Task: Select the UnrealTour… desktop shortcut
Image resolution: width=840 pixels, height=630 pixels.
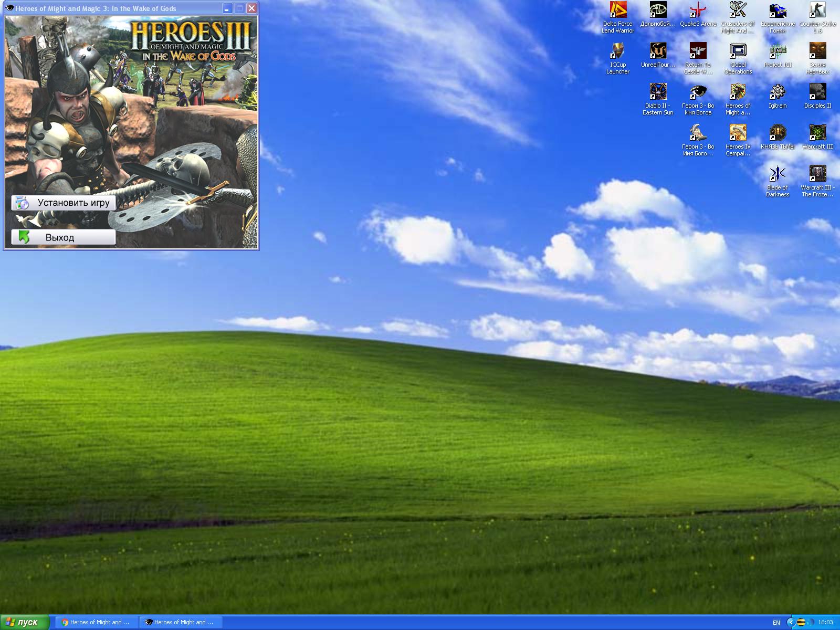Action: tap(658, 55)
